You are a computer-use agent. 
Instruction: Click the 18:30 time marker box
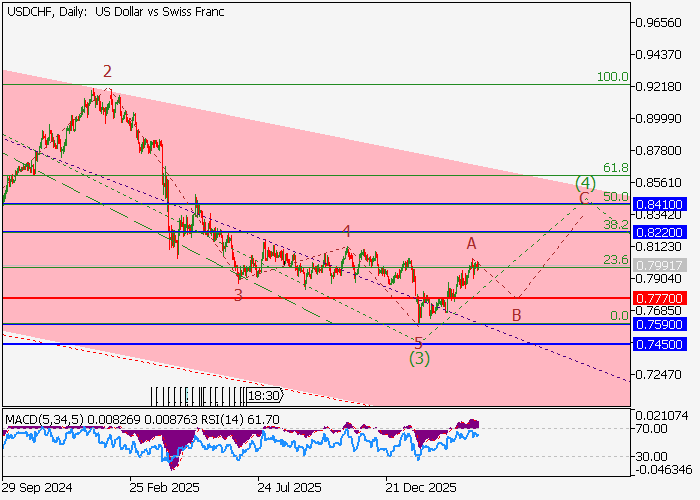[x=264, y=395]
